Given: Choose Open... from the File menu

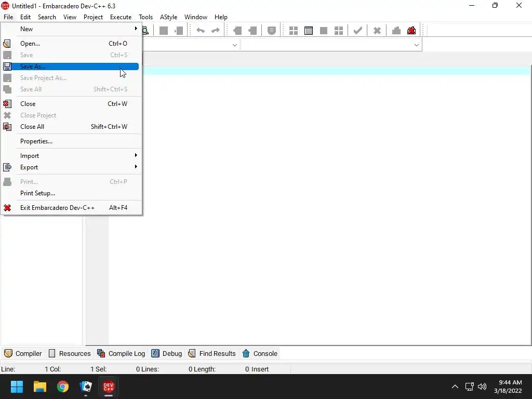Looking at the screenshot, I should tap(71, 44).
